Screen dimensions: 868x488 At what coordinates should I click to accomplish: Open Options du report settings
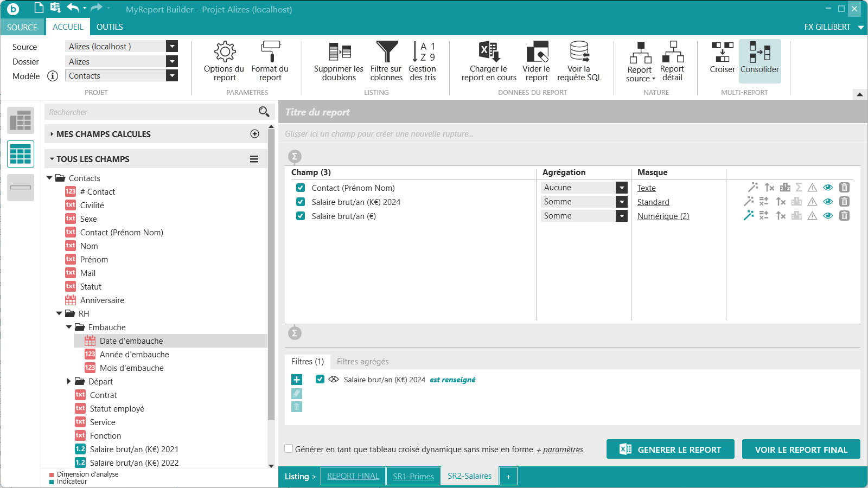tap(224, 61)
